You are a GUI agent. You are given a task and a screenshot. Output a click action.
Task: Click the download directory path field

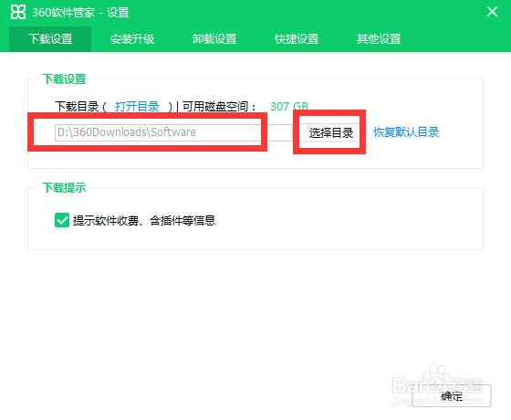pyautogui.click(x=173, y=132)
